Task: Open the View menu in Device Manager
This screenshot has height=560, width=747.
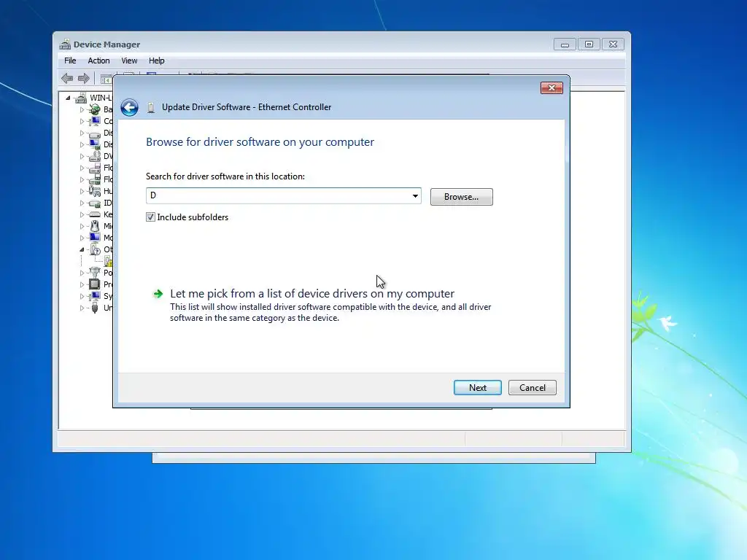Action: [x=129, y=61]
